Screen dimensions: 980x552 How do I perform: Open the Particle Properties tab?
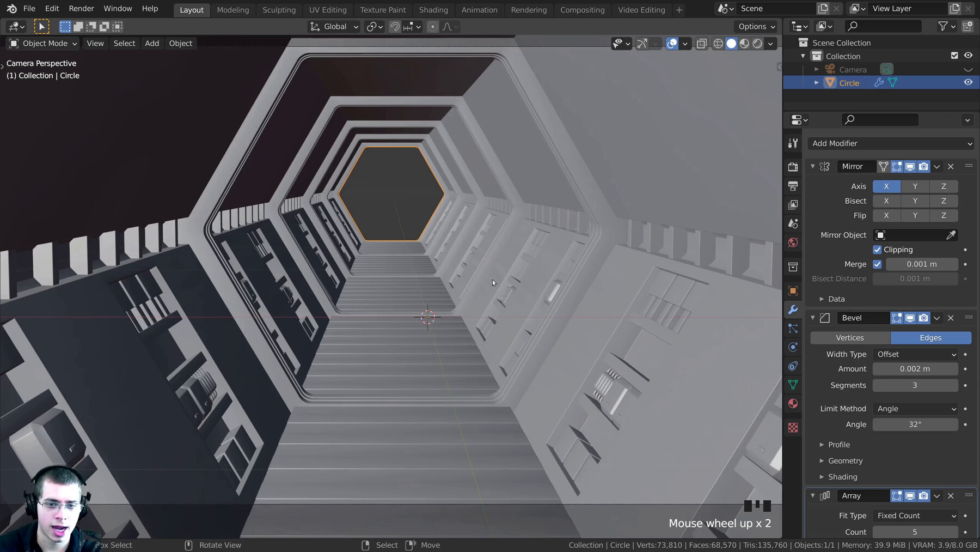tap(793, 329)
